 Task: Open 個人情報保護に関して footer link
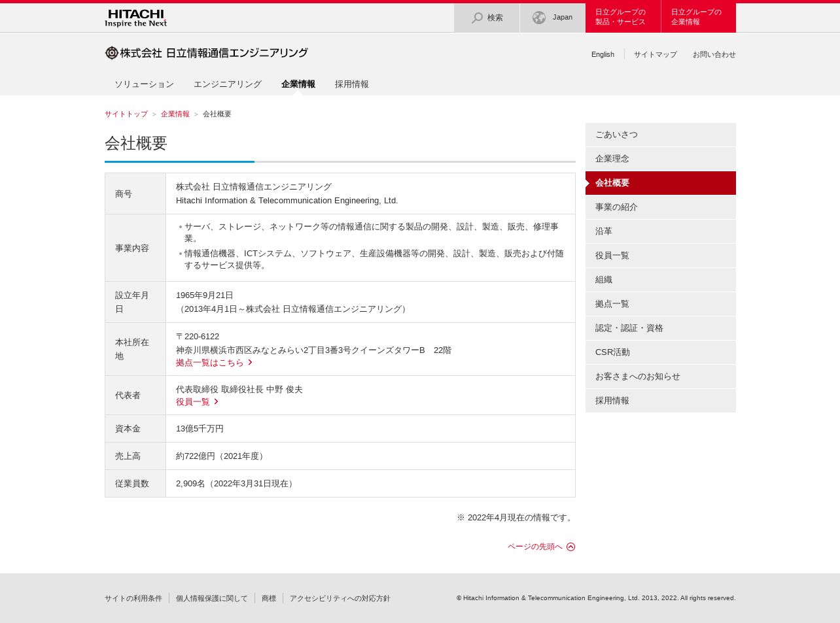(x=212, y=598)
